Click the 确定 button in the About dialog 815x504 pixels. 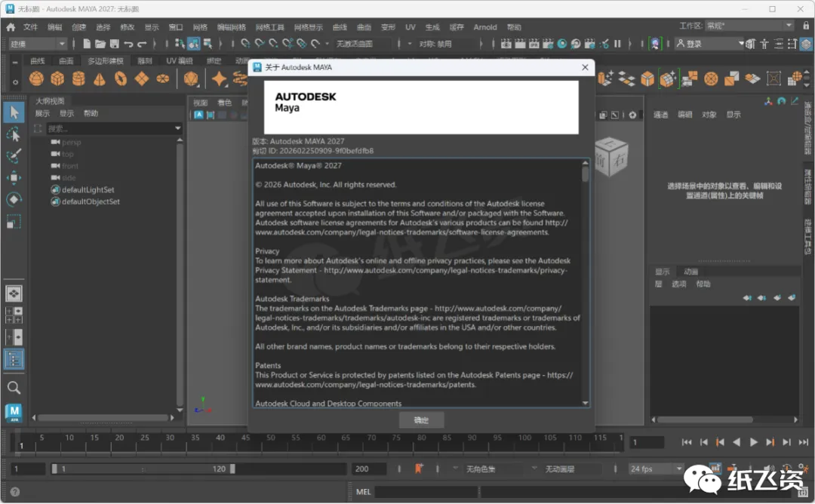pyautogui.click(x=421, y=420)
